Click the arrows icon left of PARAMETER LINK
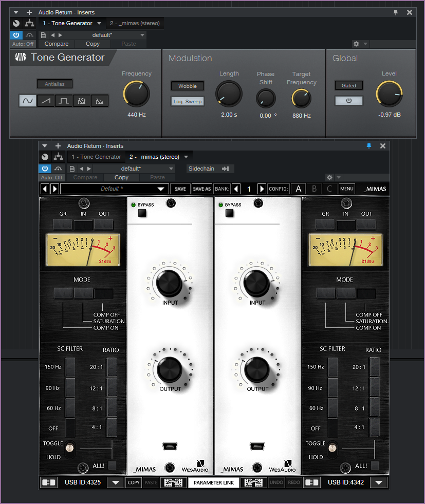This screenshot has height=504, width=425. pyautogui.click(x=173, y=482)
